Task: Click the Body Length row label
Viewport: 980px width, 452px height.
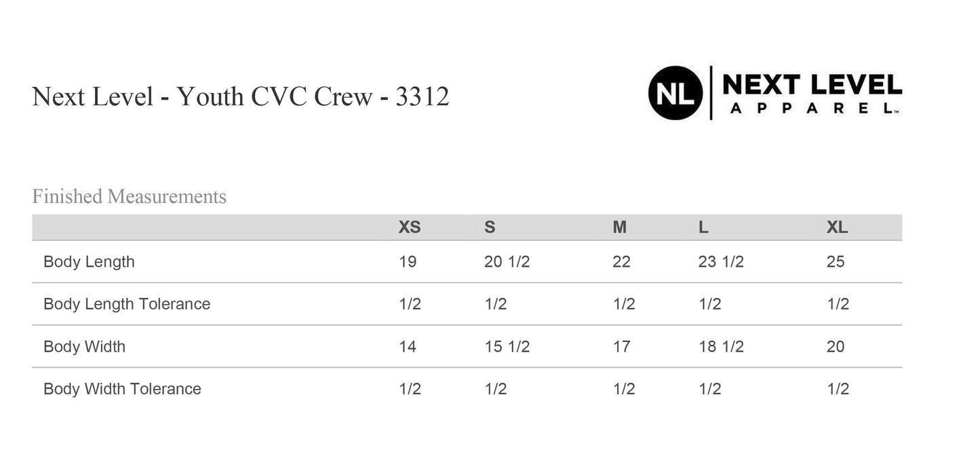Action: [89, 262]
